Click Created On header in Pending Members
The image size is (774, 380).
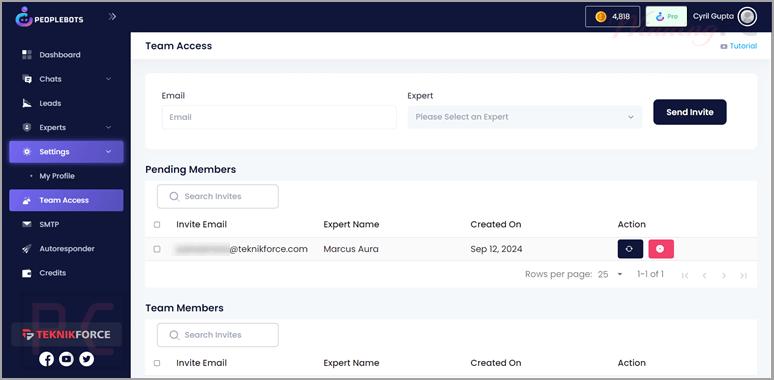[x=496, y=225]
